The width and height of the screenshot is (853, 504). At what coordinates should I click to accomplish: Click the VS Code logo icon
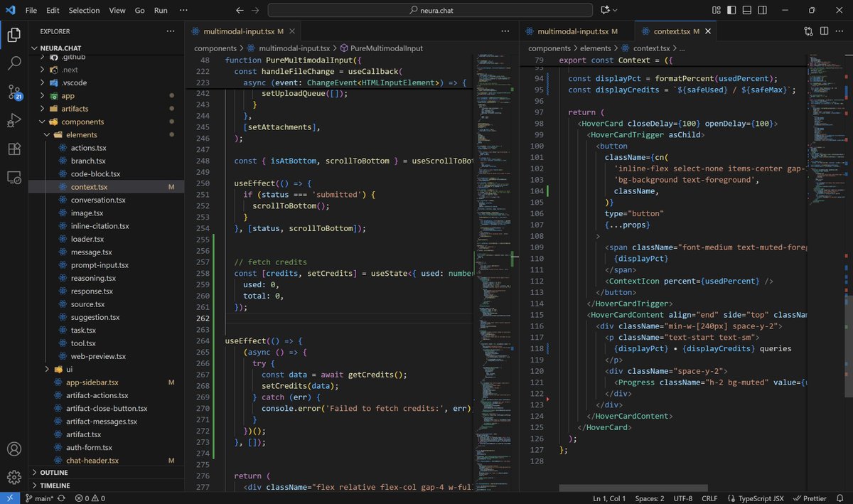click(x=10, y=11)
